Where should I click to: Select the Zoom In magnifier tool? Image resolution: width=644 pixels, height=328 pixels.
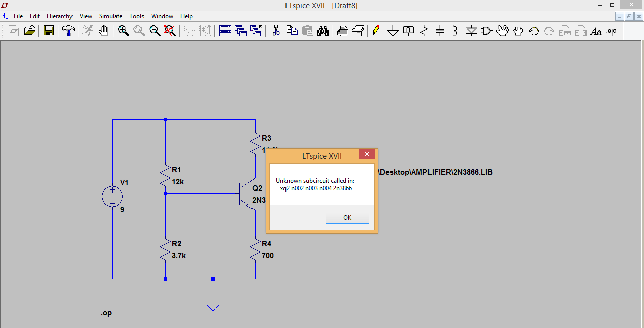123,31
